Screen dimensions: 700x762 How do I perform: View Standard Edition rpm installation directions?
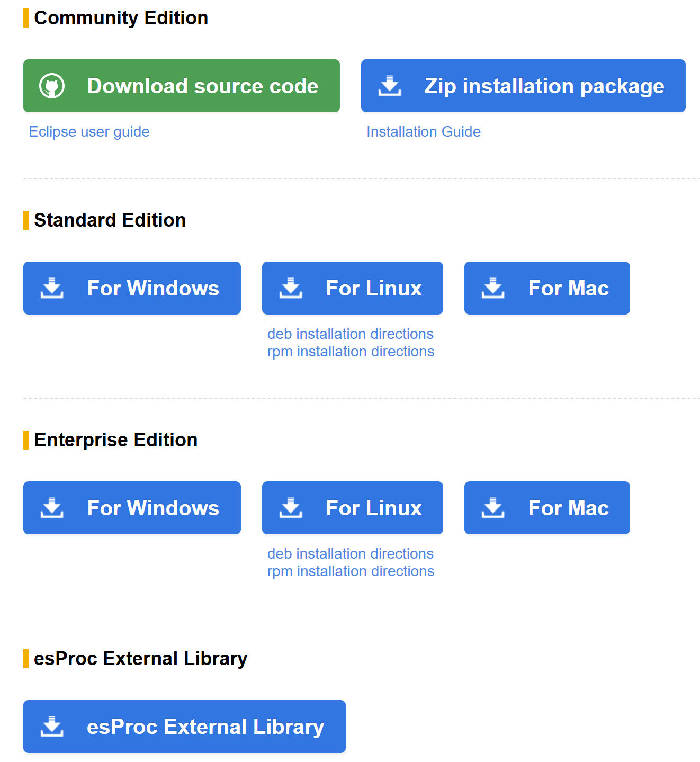pyautogui.click(x=351, y=352)
